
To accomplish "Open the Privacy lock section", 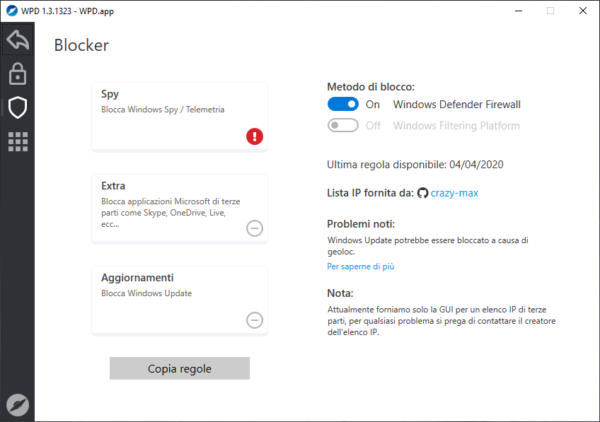I will pyautogui.click(x=18, y=74).
